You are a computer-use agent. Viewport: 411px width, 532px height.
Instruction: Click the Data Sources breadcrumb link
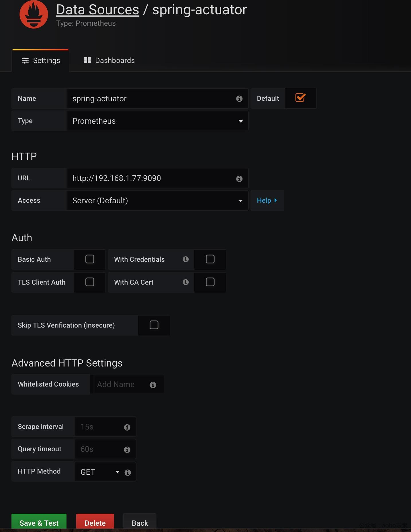(x=98, y=10)
